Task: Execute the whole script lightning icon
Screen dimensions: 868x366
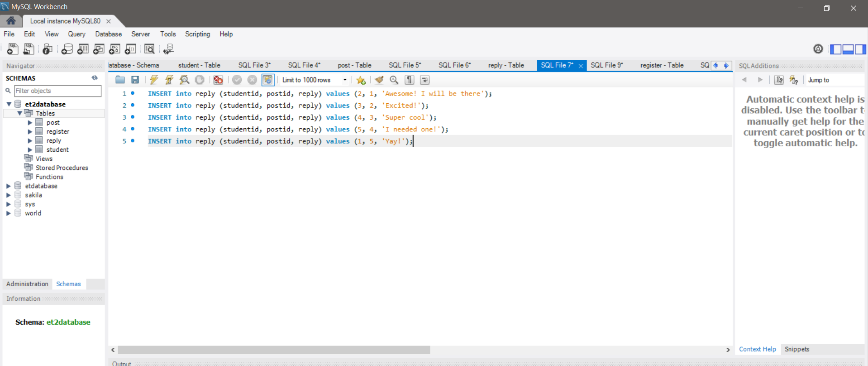Action: pos(154,80)
